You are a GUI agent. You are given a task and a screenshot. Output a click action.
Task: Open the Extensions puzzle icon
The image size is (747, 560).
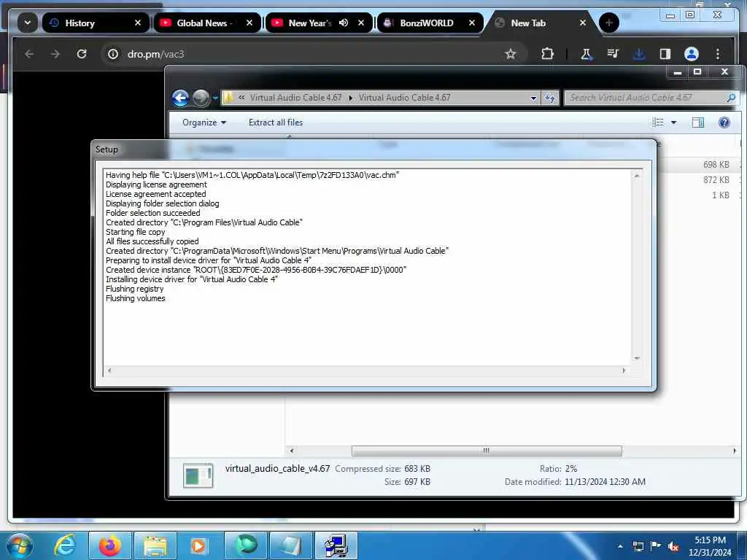(x=547, y=54)
